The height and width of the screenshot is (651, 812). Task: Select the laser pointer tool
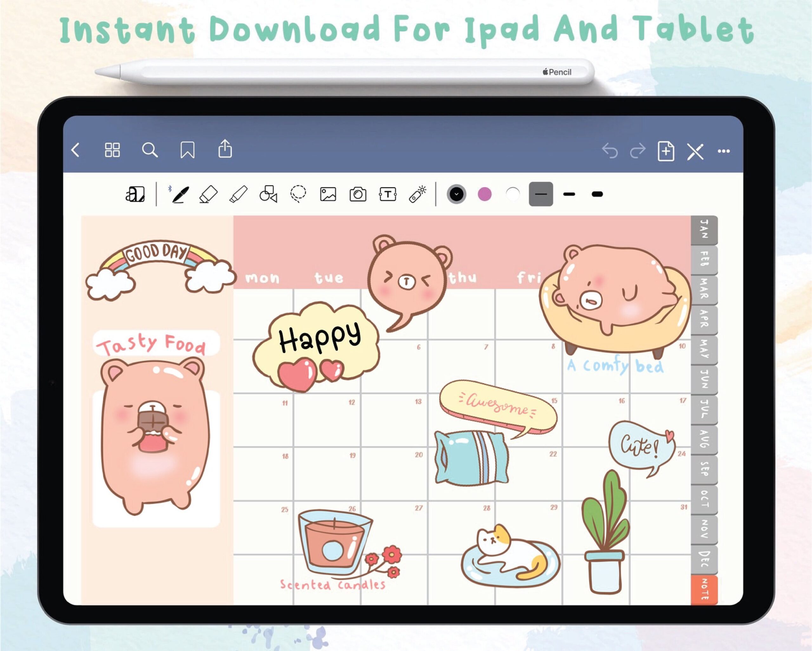(418, 194)
